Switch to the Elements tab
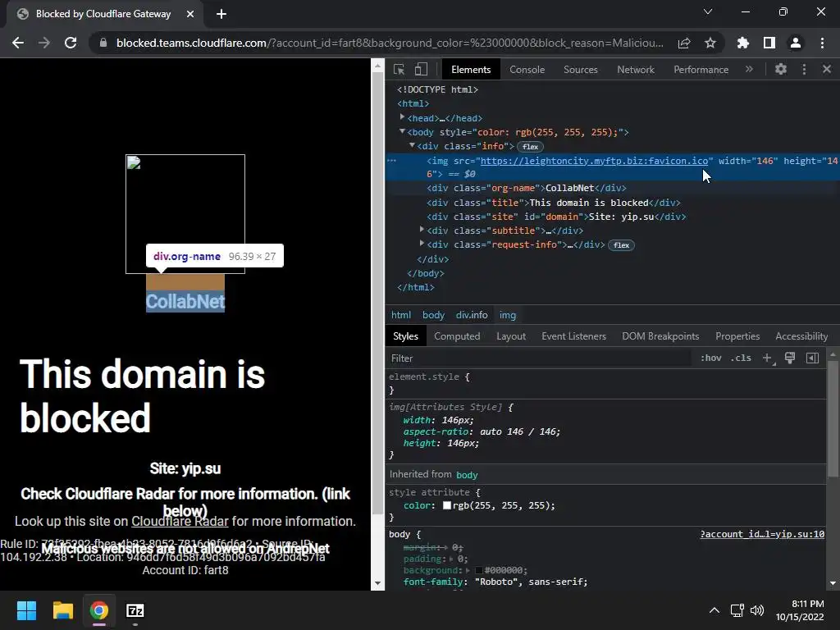 pos(471,70)
